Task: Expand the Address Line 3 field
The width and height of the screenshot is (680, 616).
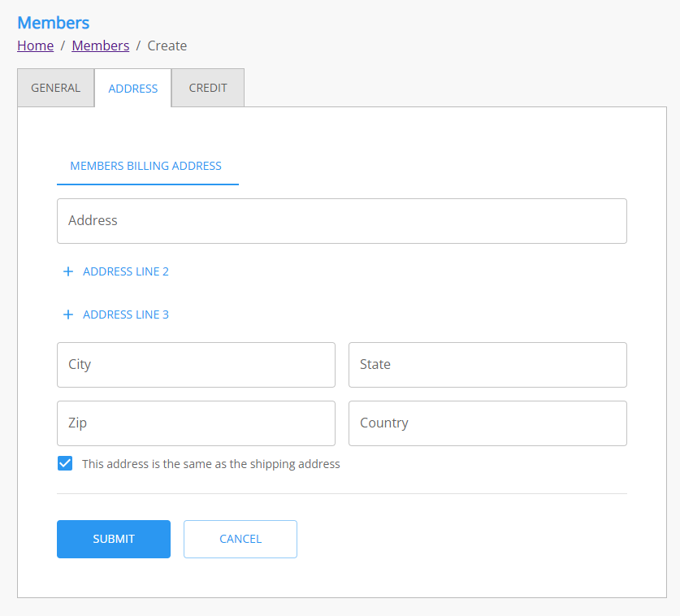Action: (x=125, y=315)
